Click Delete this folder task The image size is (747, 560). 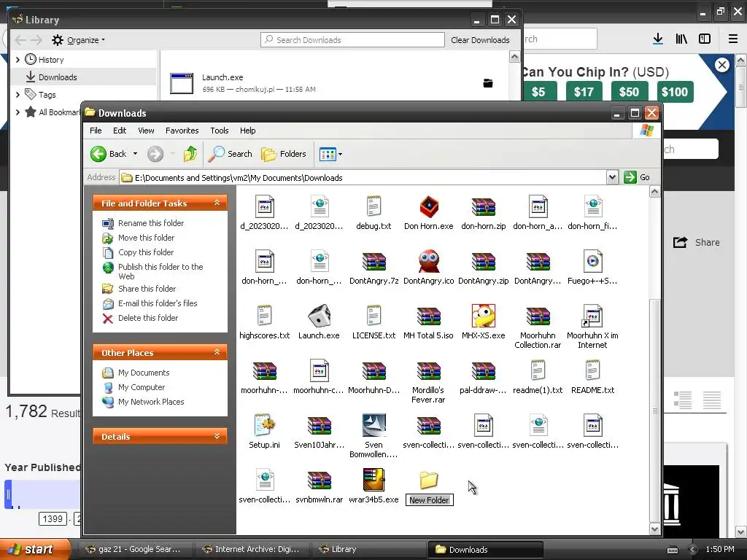[x=147, y=318]
